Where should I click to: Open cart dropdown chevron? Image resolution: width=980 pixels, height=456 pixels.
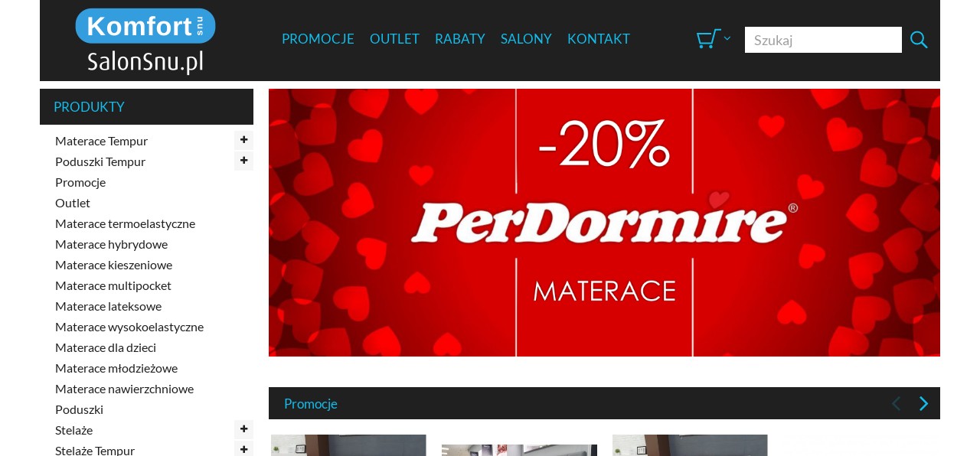(x=727, y=38)
